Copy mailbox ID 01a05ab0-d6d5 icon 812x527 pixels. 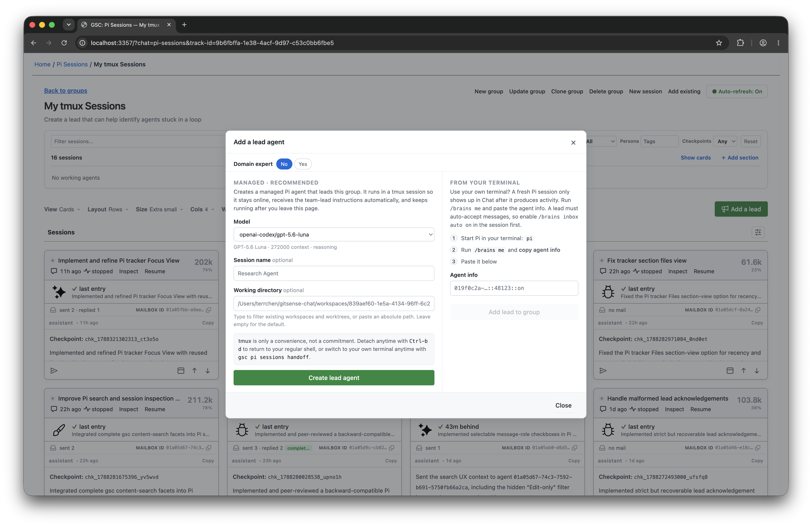575,448
